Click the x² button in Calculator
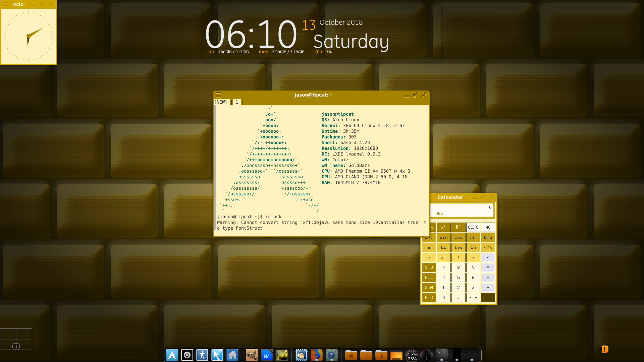Image resolution: width=644 pixels, height=362 pixels. (x=444, y=227)
